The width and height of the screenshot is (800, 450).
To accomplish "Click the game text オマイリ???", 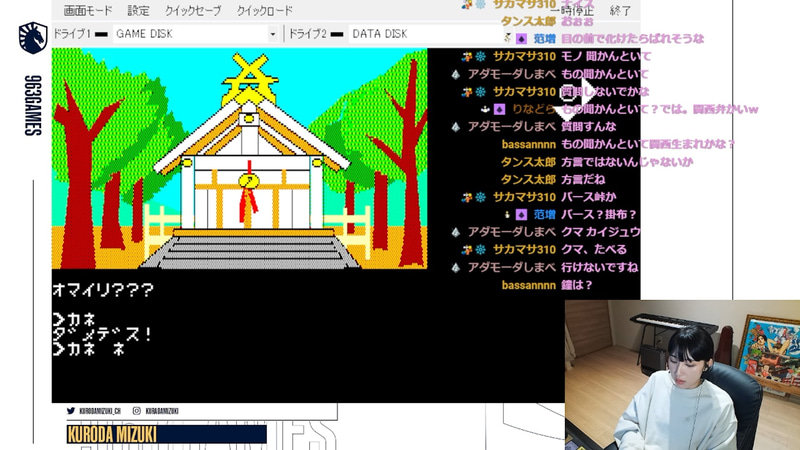I will tap(103, 290).
